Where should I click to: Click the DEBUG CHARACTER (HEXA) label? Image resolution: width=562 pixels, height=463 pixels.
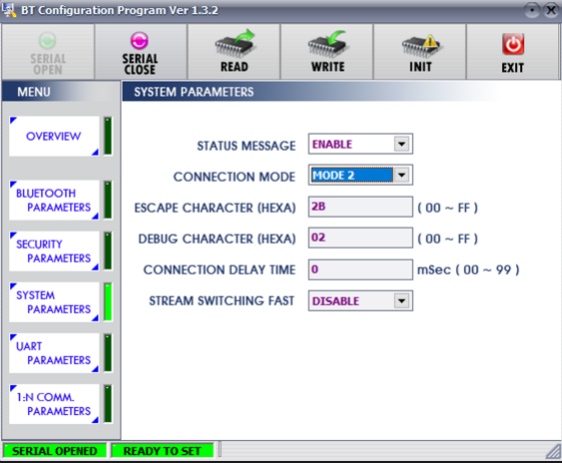point(217,239)
